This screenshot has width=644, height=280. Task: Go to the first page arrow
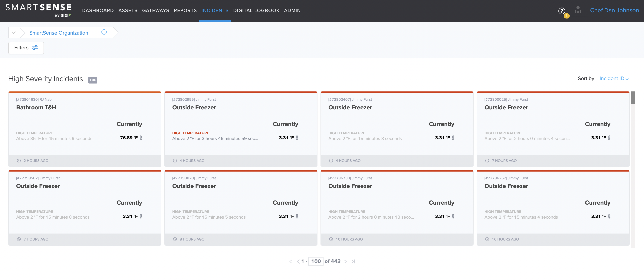tap(290, 261)
